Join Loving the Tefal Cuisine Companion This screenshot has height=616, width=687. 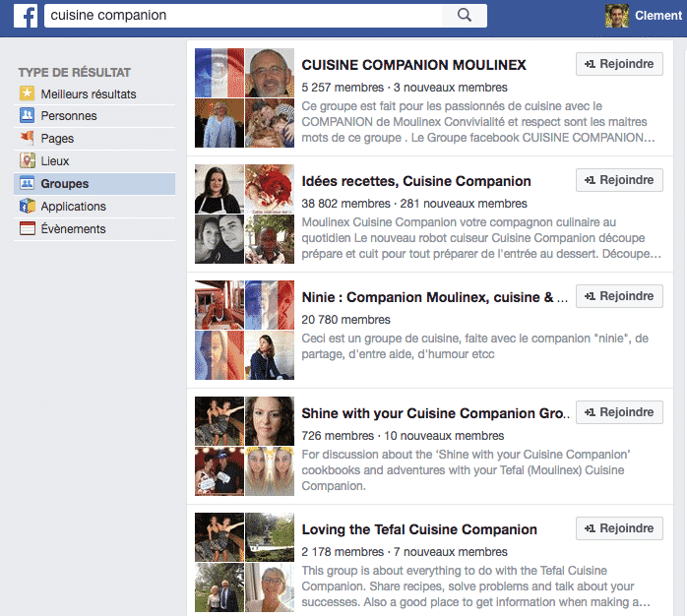tap(619, 528)
